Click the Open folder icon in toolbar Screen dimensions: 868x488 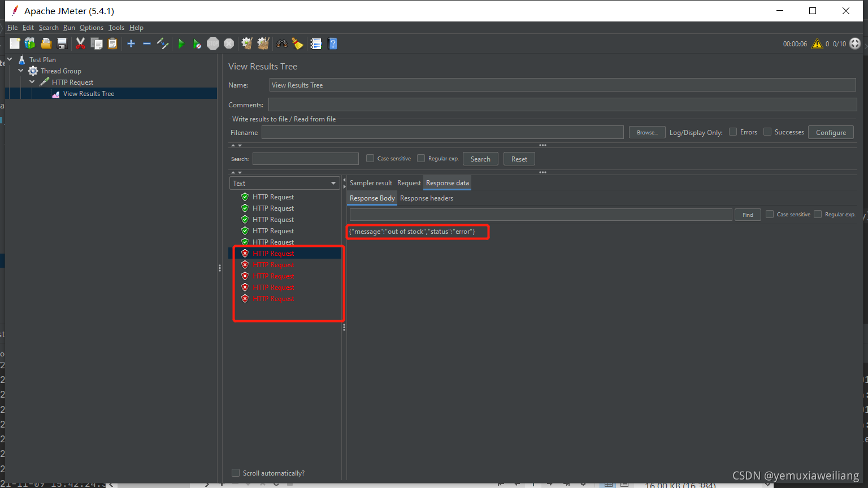pyautogui.click(x=46, y=43)
